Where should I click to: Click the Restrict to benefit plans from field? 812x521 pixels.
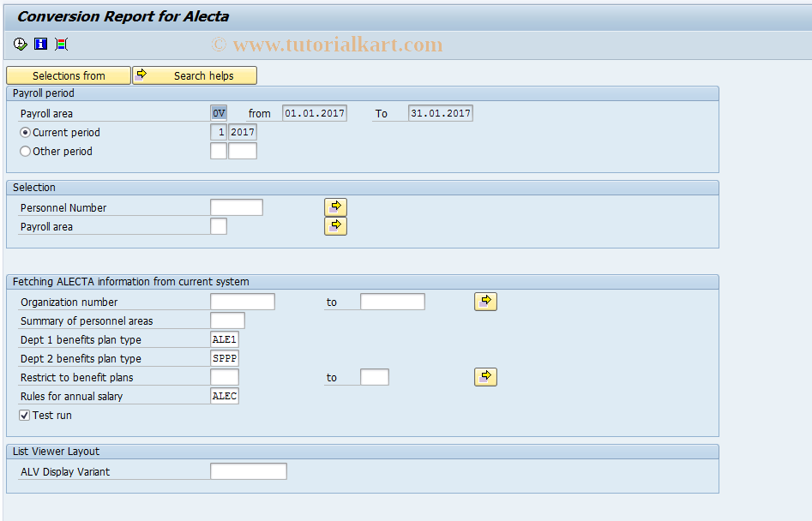225,377
